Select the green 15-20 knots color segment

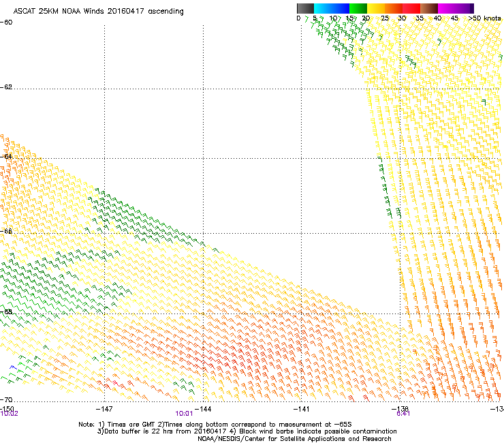coord(358,8)
